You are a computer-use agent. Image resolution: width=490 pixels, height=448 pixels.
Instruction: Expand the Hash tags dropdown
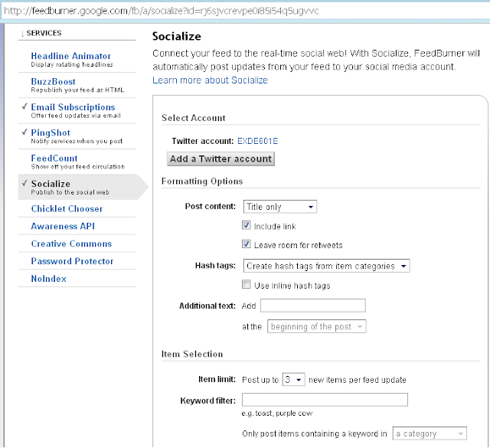click(327, 266)
